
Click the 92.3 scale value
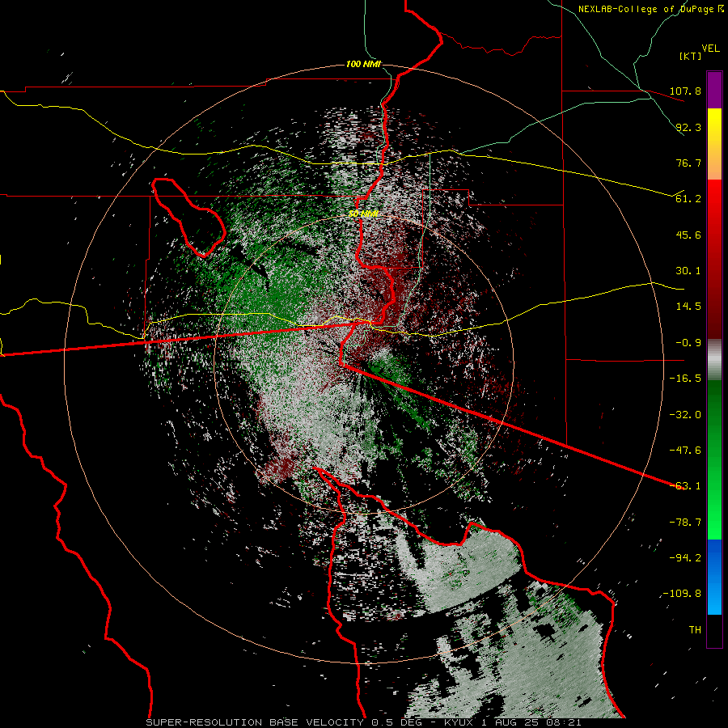coord(688,127)
